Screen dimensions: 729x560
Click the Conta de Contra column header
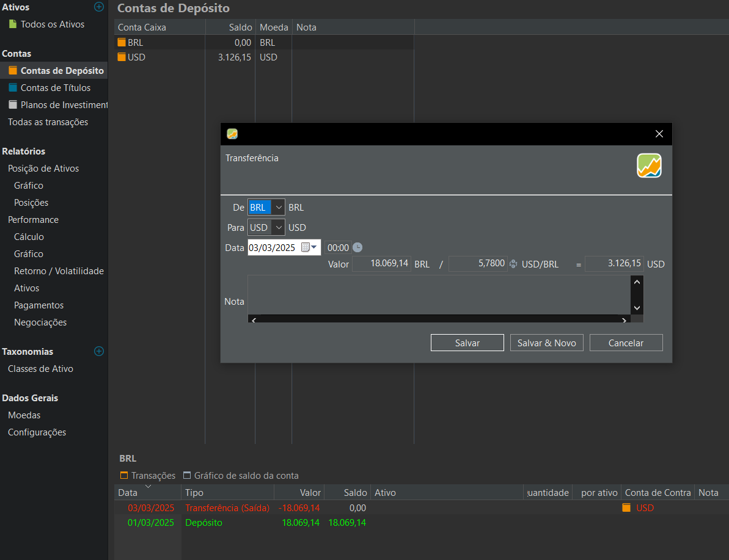658,493
